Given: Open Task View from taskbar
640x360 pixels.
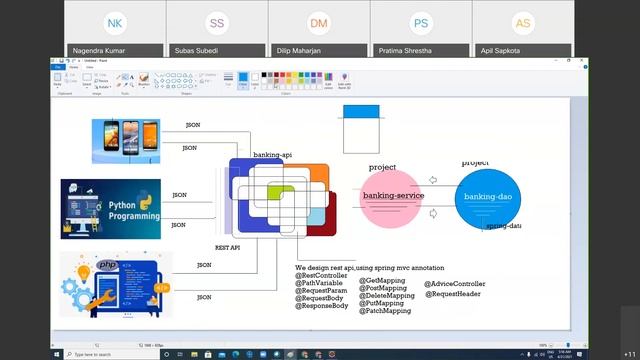Looking at the screenshot, I should click(180, 354).
